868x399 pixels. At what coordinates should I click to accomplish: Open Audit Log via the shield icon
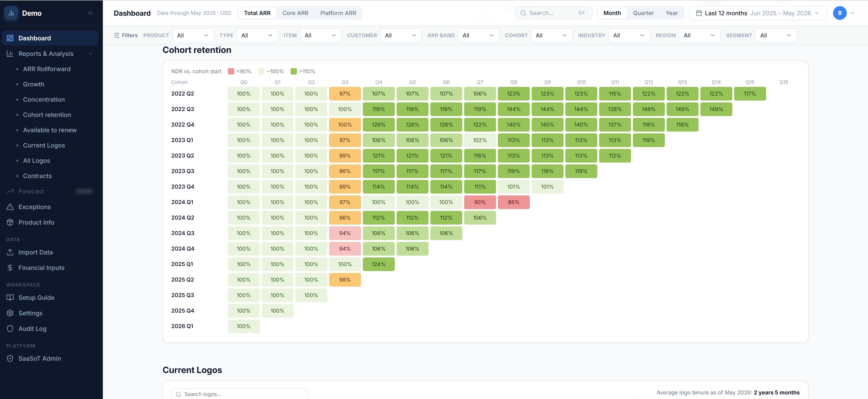click(10, 329)
